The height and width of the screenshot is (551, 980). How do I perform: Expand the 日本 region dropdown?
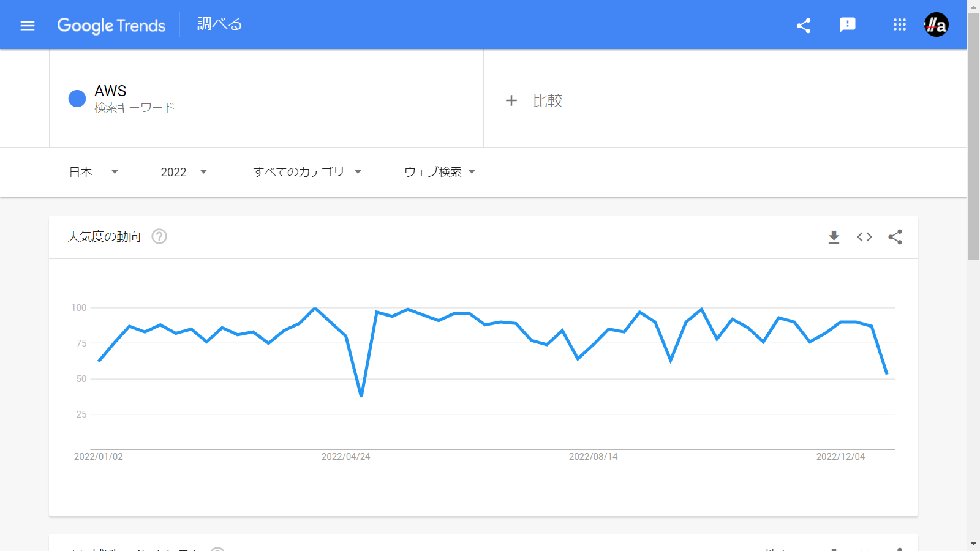pos(94,172)
